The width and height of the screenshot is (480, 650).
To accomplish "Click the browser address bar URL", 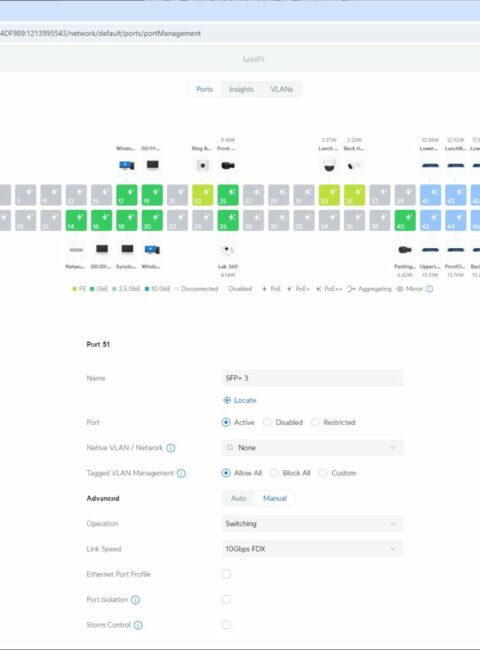I will click(x=100, y=33).
